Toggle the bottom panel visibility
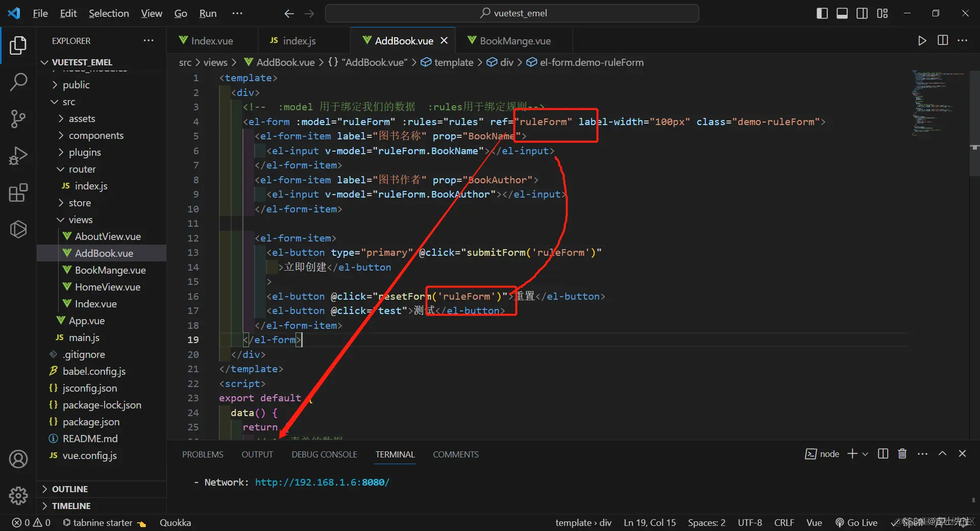980x531 pixels. point(842,13)
